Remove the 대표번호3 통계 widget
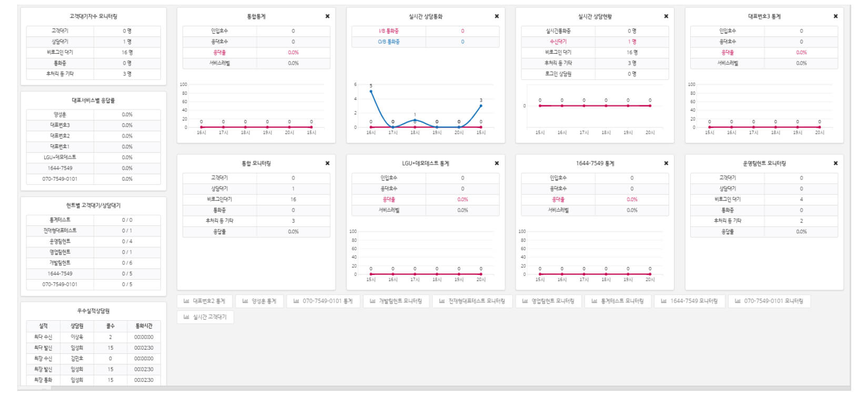The image size is (868, 395). 835,16
